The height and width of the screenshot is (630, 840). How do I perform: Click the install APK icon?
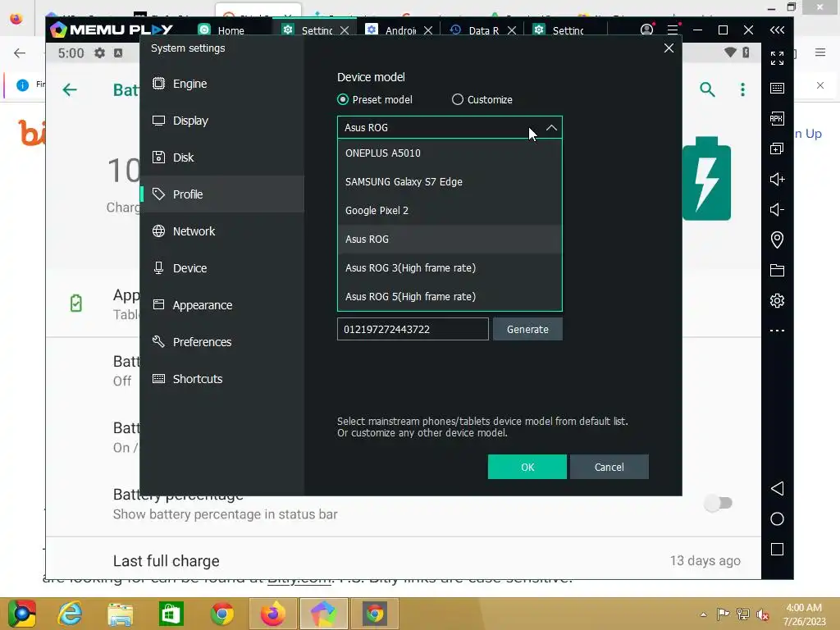777,118
